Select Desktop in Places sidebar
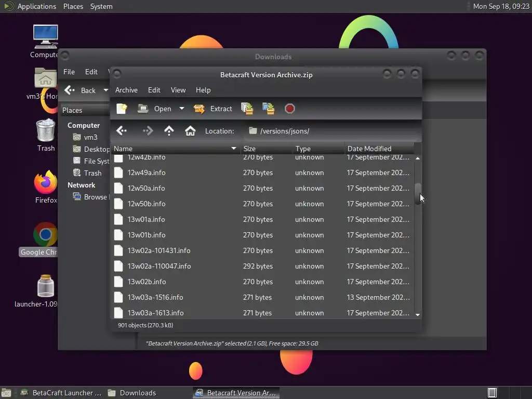This screenshot has height=399, width=532. 91,149
